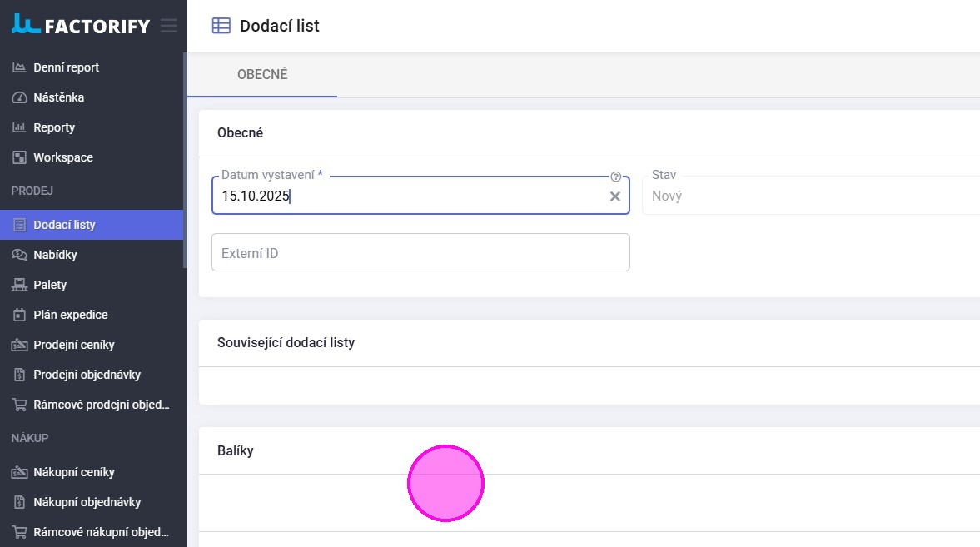Select Dodací listy in the sidebar menu
Screen dimensions: 980x547
coord(64,225)
